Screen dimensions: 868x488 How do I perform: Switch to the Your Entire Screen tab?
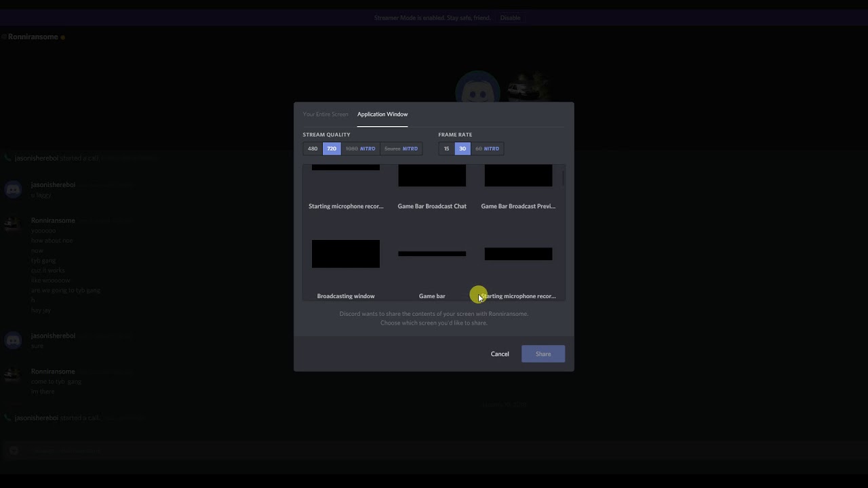325,114
